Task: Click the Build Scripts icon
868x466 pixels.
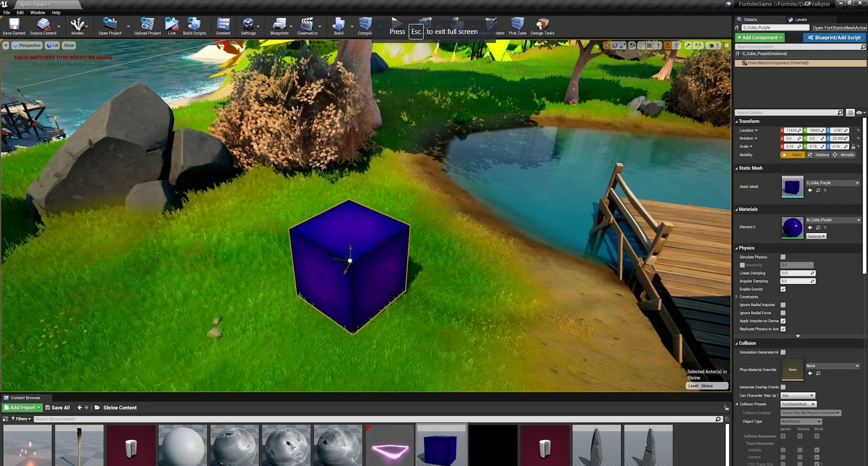Action: 194,26
